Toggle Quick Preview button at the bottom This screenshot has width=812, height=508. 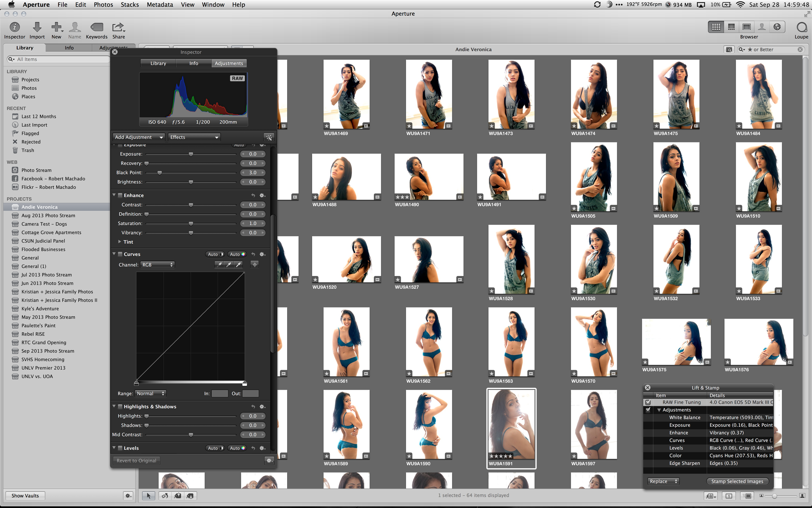click(748, 496)
